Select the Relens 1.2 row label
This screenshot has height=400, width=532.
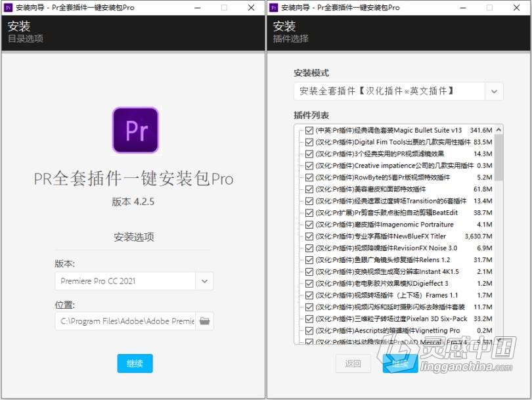pos(383,260)
